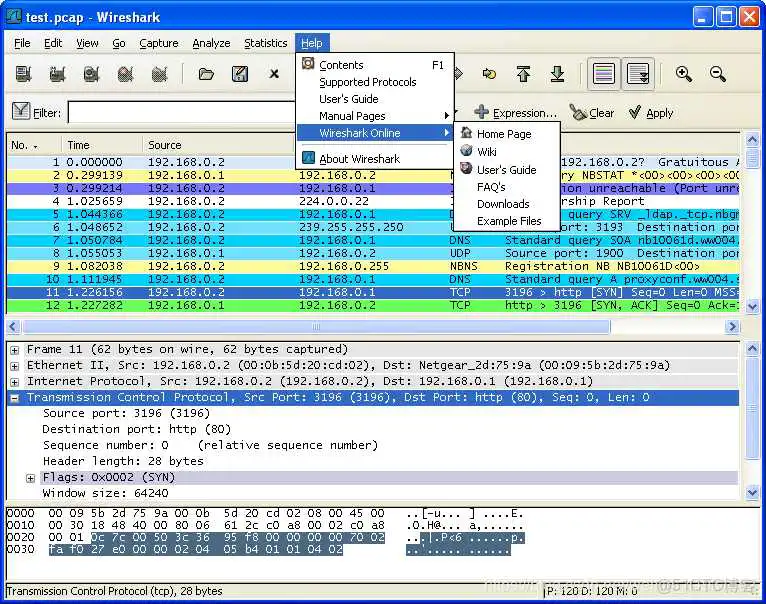Click the zoom out magnifier icon
This screenshot has width=766, height=604.
click(x=718, y=74)
